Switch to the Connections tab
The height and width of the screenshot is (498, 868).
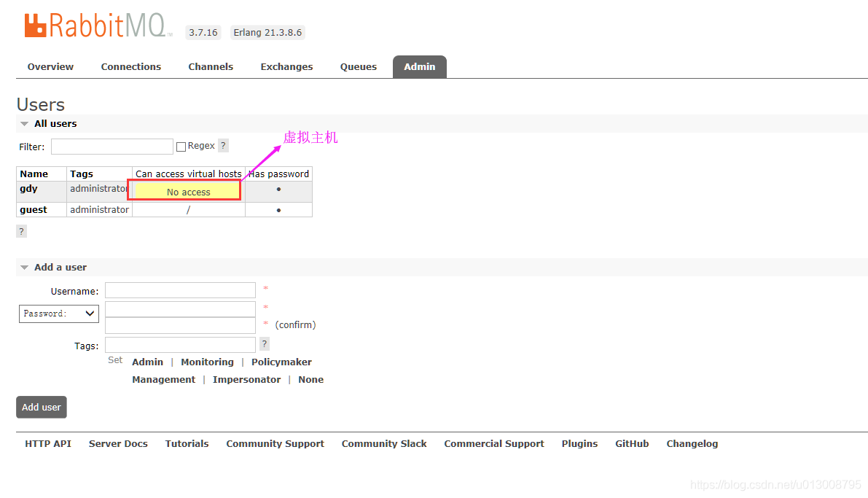point(130,66)
